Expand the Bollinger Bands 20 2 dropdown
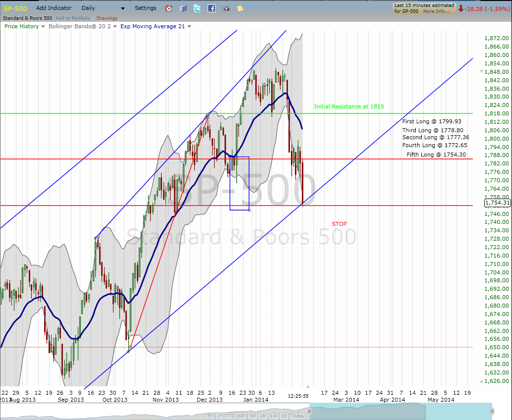Image resolution: width=512 pixels, height=420 pixels. click(114, 26)
